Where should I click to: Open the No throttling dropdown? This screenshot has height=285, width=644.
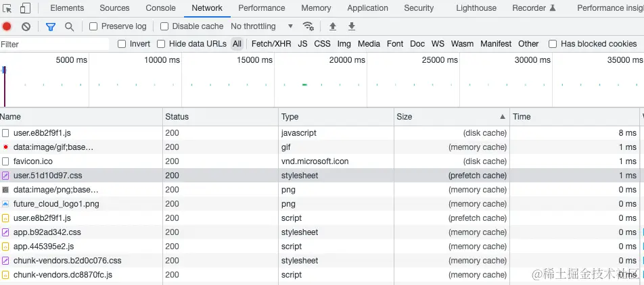(262, 26)
